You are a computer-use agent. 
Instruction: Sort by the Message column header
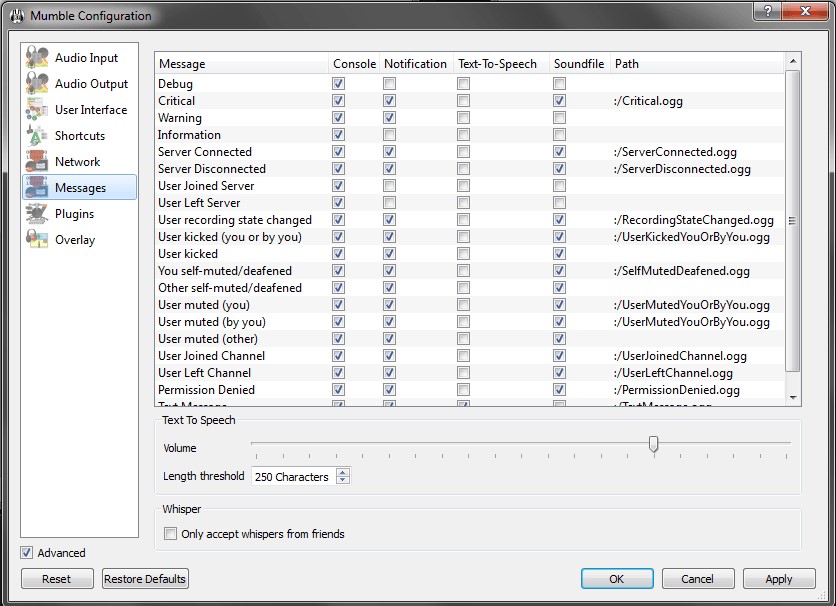coord(241,64)
